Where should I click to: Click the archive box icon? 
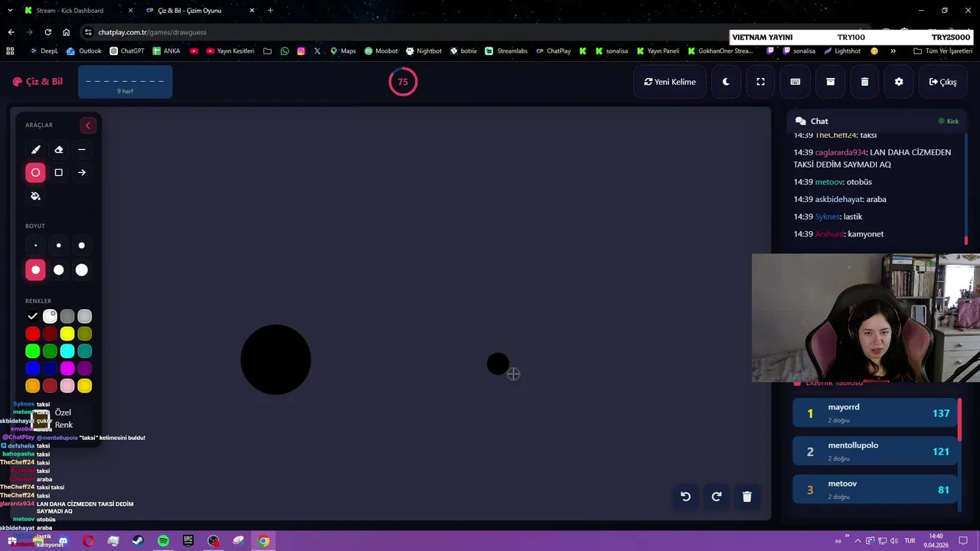click(830, 82)
